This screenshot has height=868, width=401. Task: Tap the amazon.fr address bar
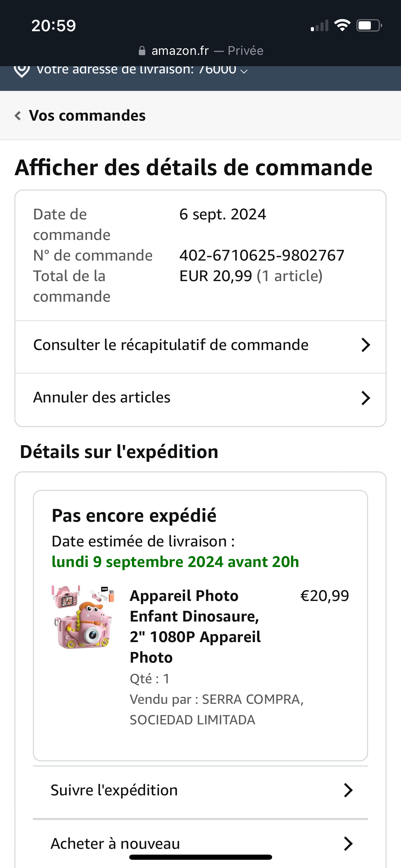click(201, 51)
